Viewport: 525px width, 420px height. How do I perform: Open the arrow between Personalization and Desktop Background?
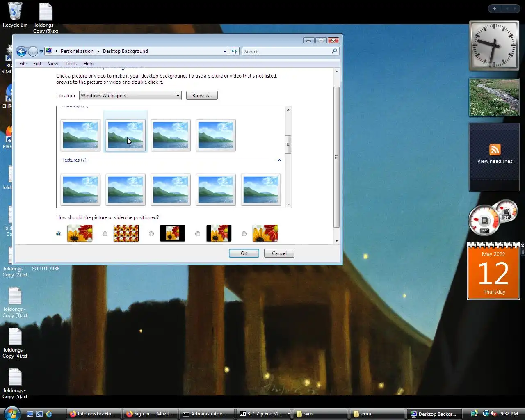pos(98,51)
